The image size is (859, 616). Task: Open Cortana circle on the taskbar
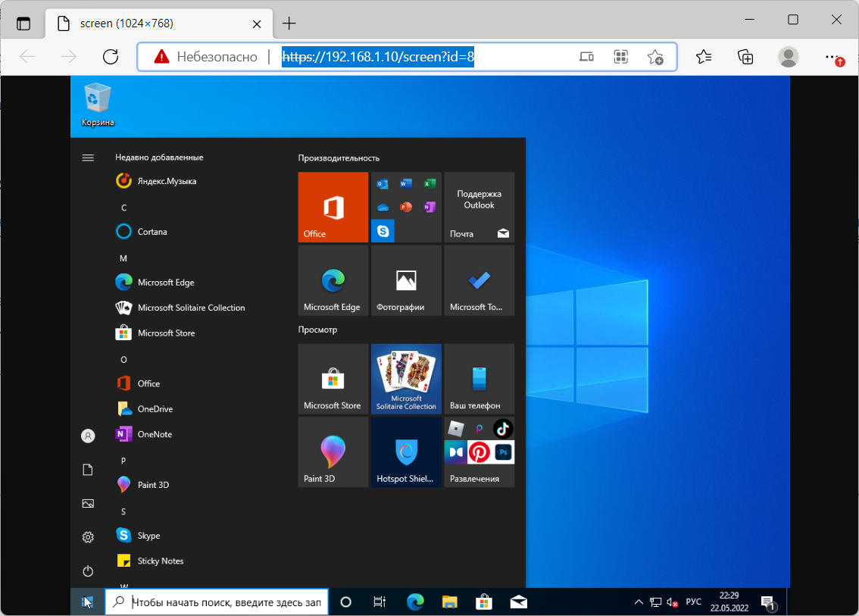pyautogui.click(x=345, y=602)
